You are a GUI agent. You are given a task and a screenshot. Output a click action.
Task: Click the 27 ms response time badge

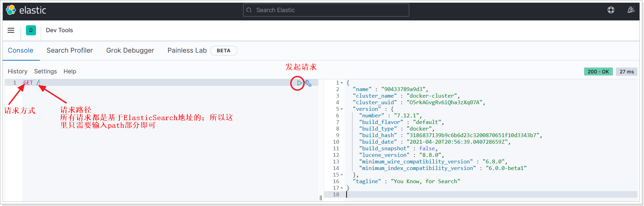627,72
